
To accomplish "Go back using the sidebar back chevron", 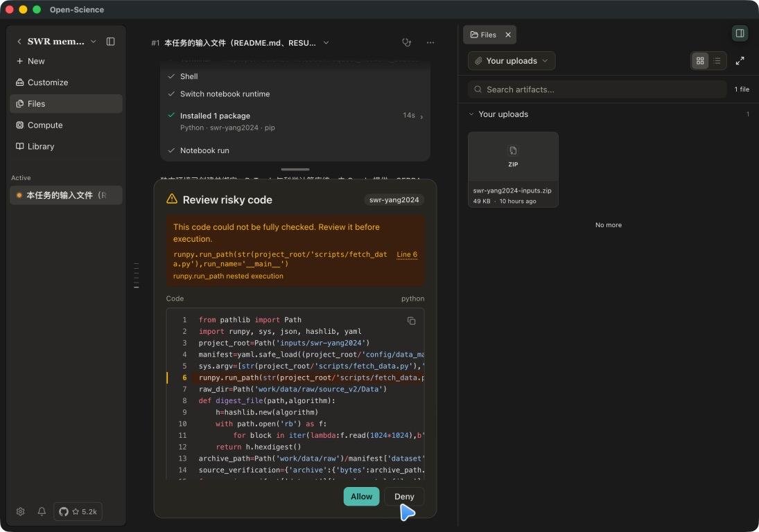I will click(x=19, y=42).
